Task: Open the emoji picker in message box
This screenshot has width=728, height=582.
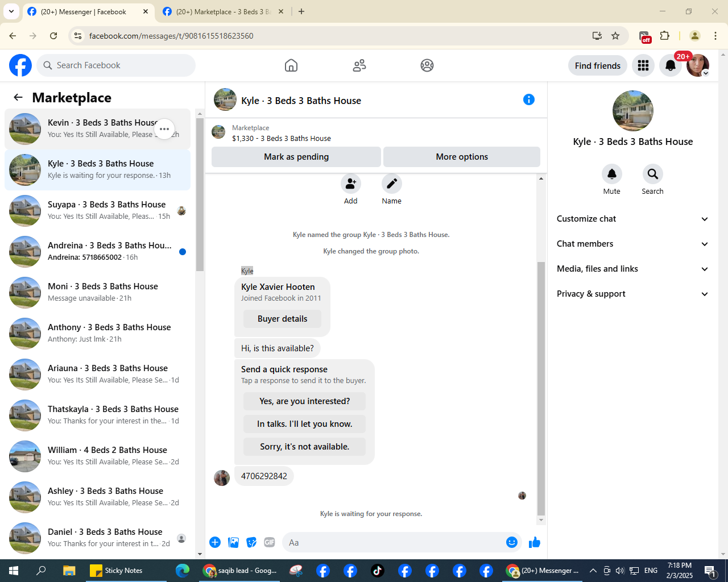Action: (512, 542)
